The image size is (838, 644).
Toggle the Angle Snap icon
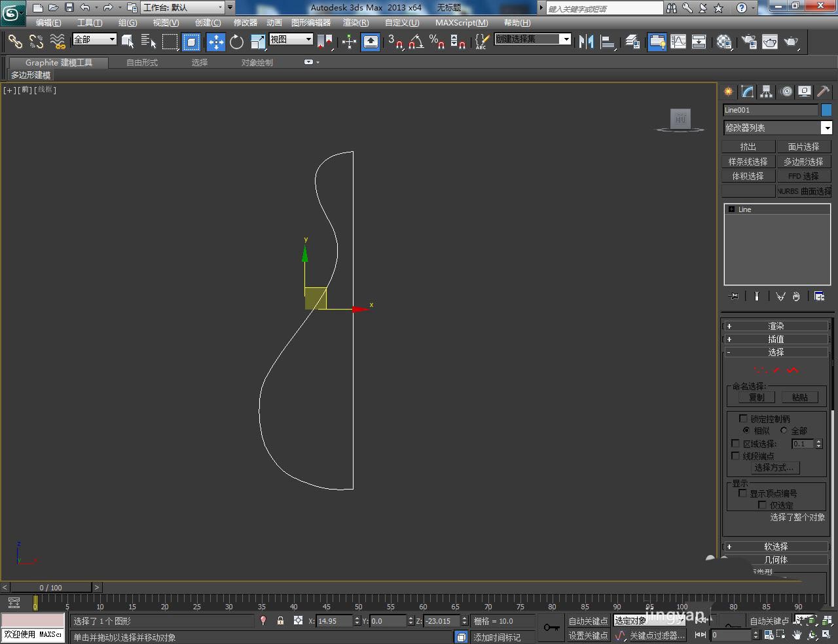pyautogui.click(x=416, y=42)
